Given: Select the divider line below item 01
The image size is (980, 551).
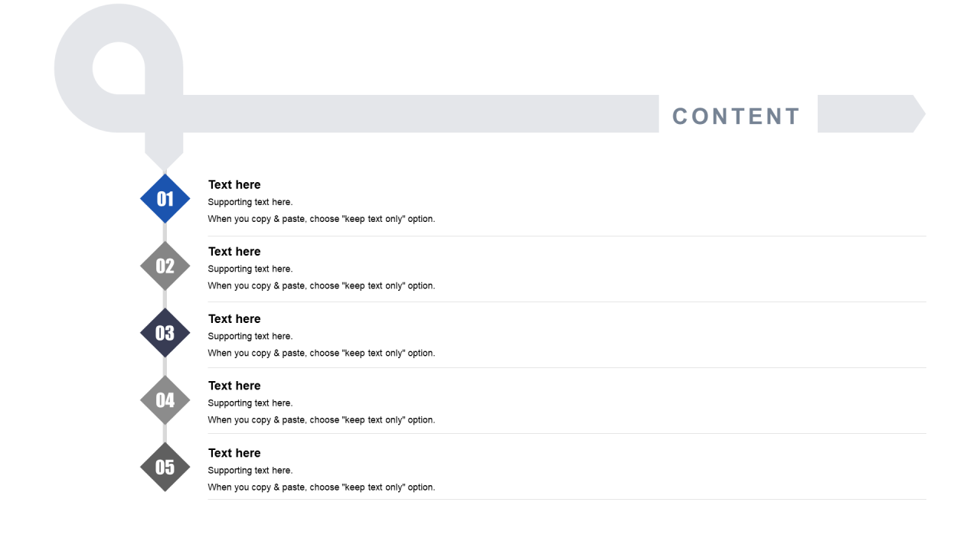Looking at the screenshot, I should point(567,236).
